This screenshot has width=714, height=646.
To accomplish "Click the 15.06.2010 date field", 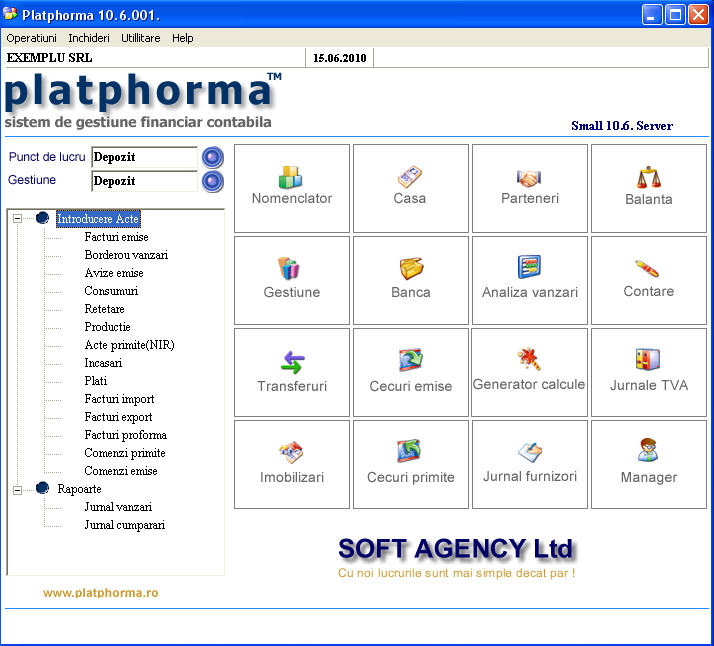I will tap(340, 58).
